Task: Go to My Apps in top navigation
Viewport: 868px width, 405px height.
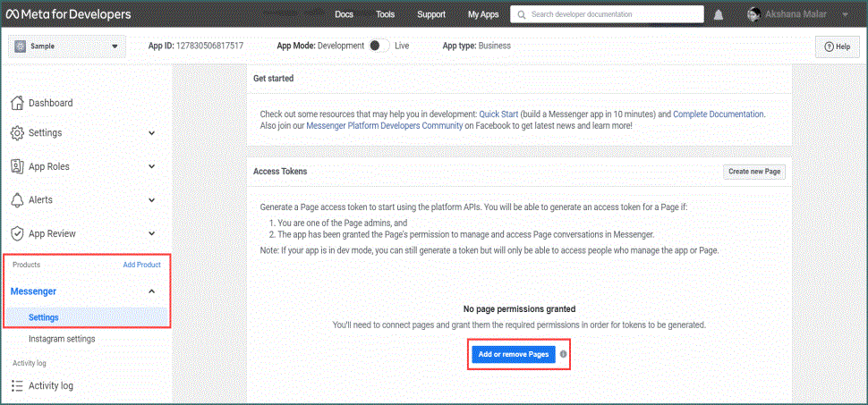Action: tap(483, 14)
